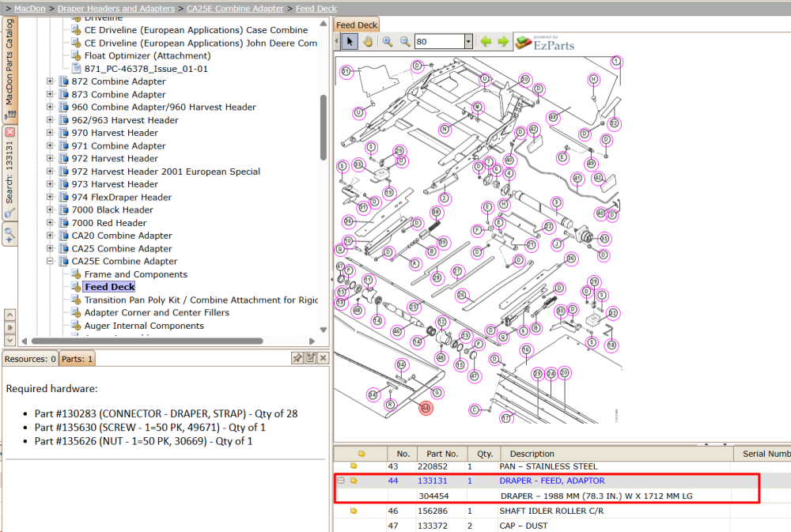Viewport: 791px width, 532px height.
Task: Select 972 Harvest Header 2001 European Special
Action: click(165, 172)
